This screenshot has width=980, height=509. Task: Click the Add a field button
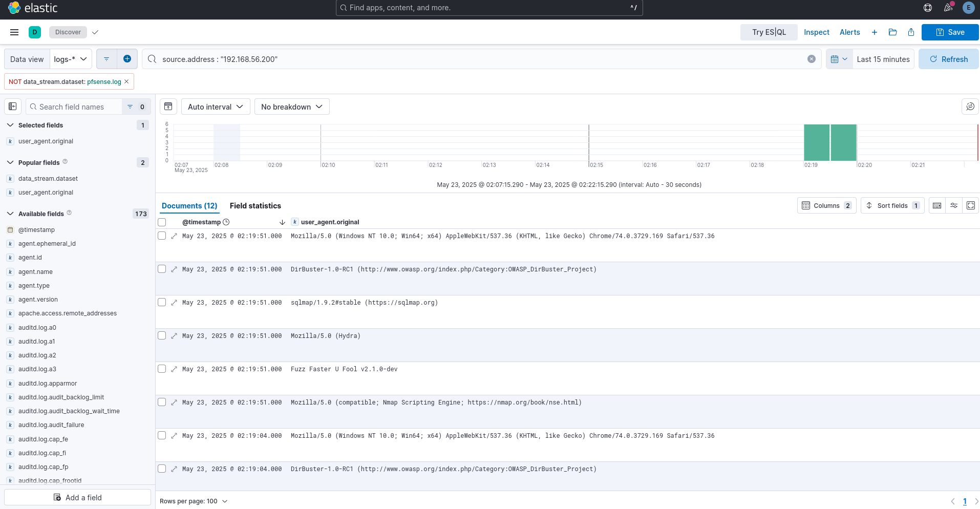pyautogui.click(x=78, y=497)
